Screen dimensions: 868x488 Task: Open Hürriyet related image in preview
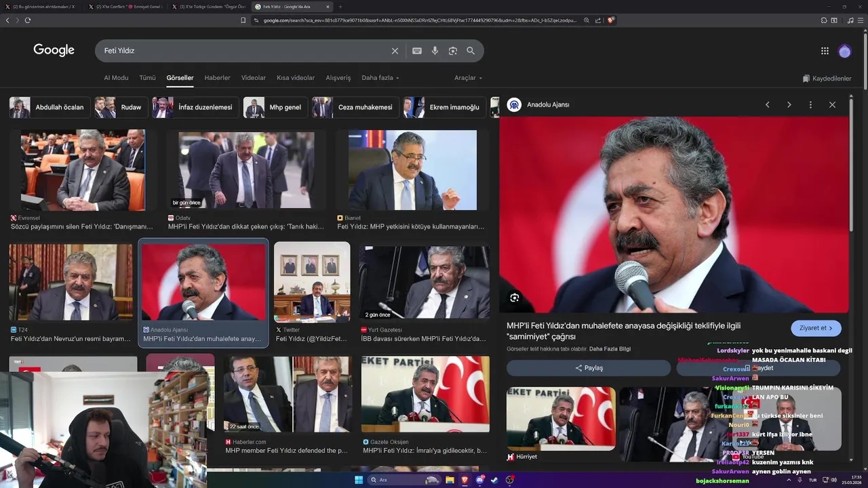(561, 418)
